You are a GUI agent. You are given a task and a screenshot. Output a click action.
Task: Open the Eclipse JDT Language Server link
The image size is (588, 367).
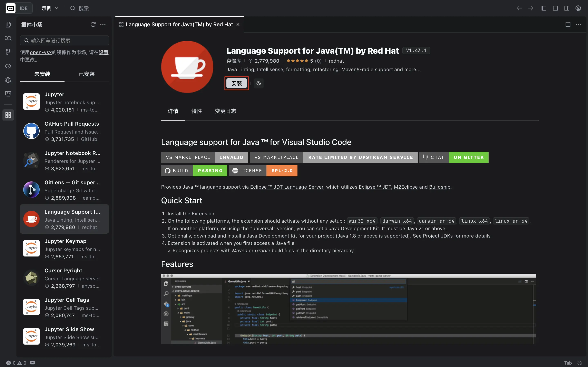pos(286,187)
